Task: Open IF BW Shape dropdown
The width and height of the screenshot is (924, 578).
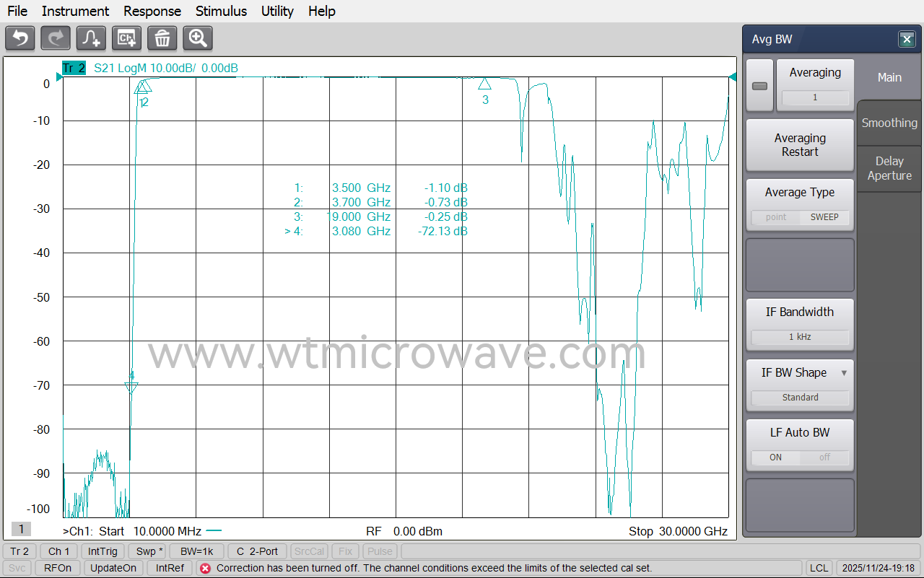Action: coord(800,386)
